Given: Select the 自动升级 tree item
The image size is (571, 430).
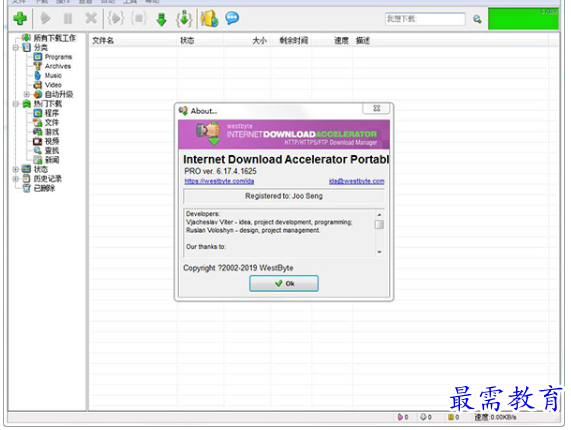Looking at the screenshot, I should click(59, 94).
